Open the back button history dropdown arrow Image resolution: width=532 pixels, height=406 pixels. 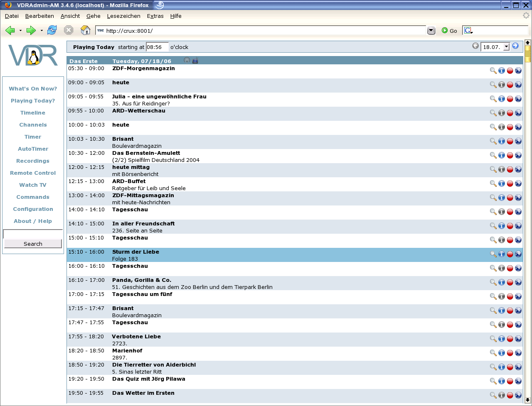coord(20,31)
